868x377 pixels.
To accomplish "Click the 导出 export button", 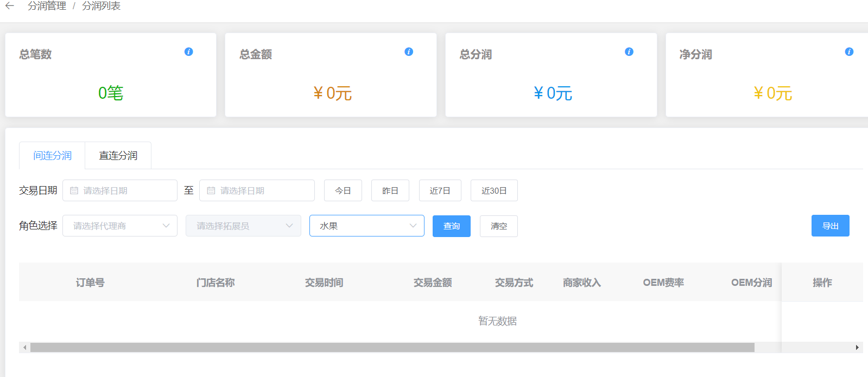I will [830, 226].
